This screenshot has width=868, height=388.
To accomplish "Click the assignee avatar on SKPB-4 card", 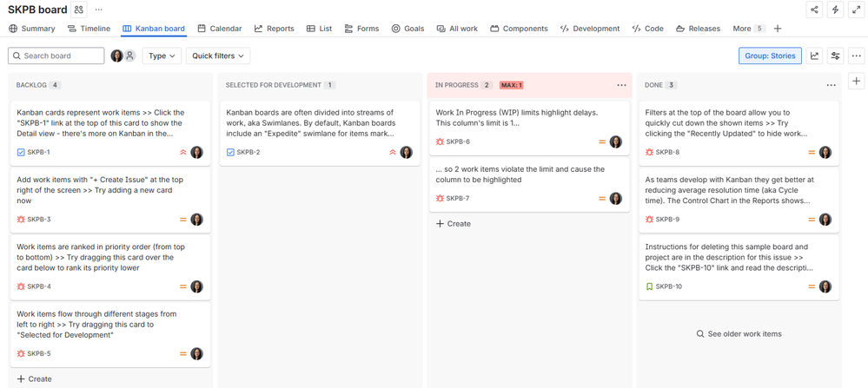I will point(196,286).
